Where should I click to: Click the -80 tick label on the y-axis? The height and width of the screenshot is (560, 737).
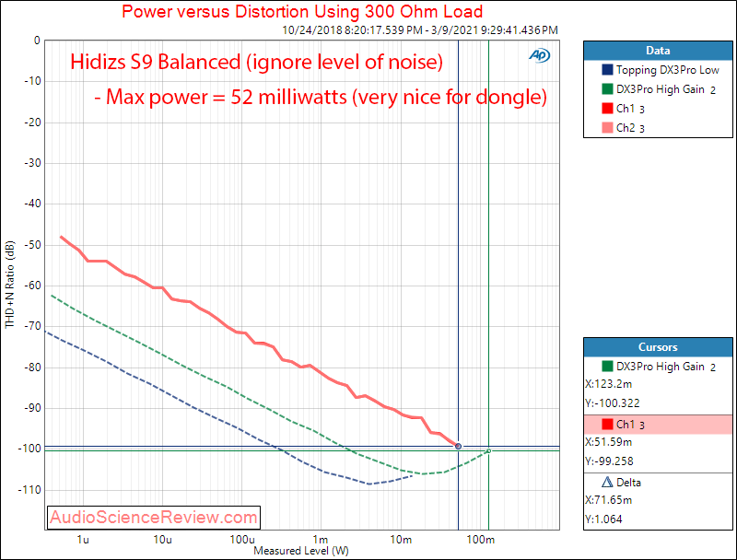point(32,367)
